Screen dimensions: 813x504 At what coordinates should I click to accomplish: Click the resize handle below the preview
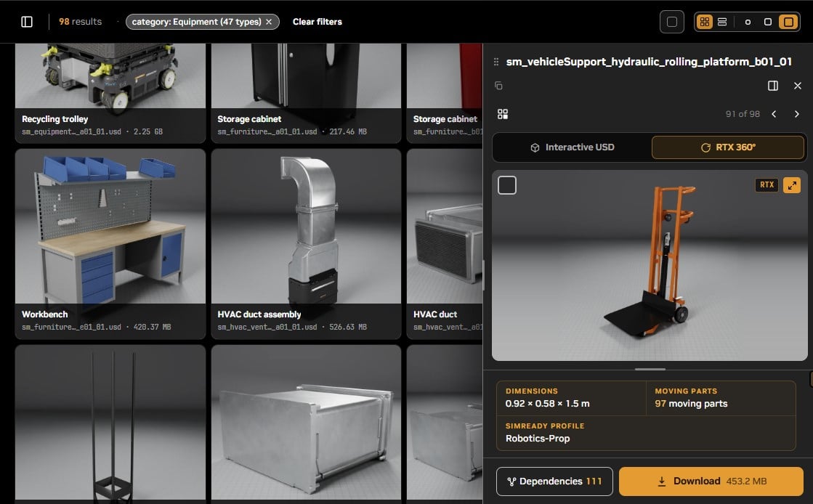coord(650,369)
